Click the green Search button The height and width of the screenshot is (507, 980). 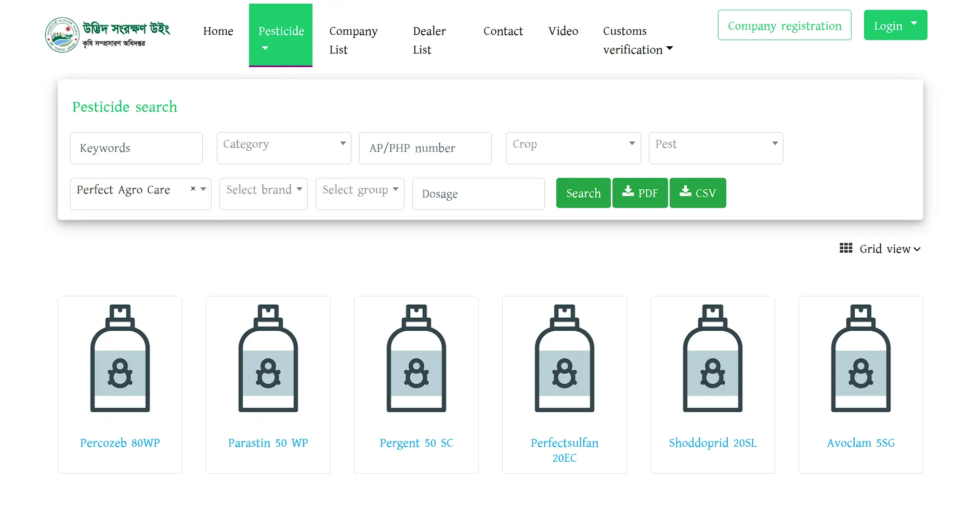pyautogui.click(x=583, y=193)
